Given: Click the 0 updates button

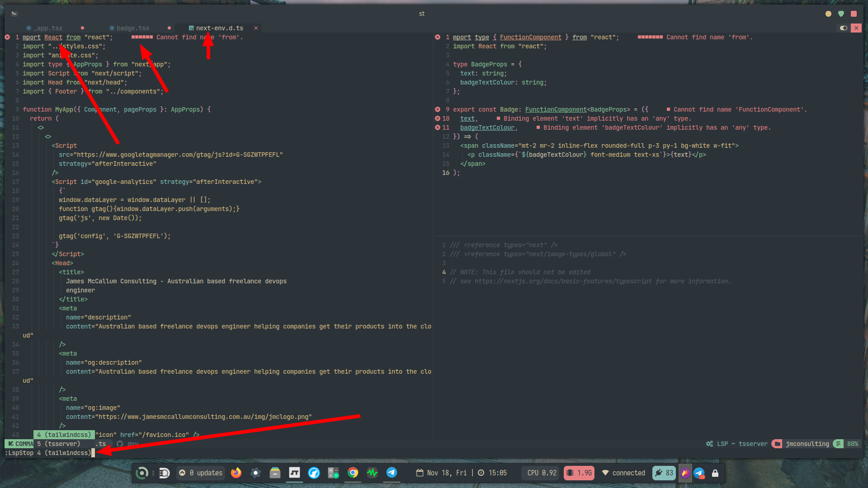Looking at the screenshot, I should (206, 473).
